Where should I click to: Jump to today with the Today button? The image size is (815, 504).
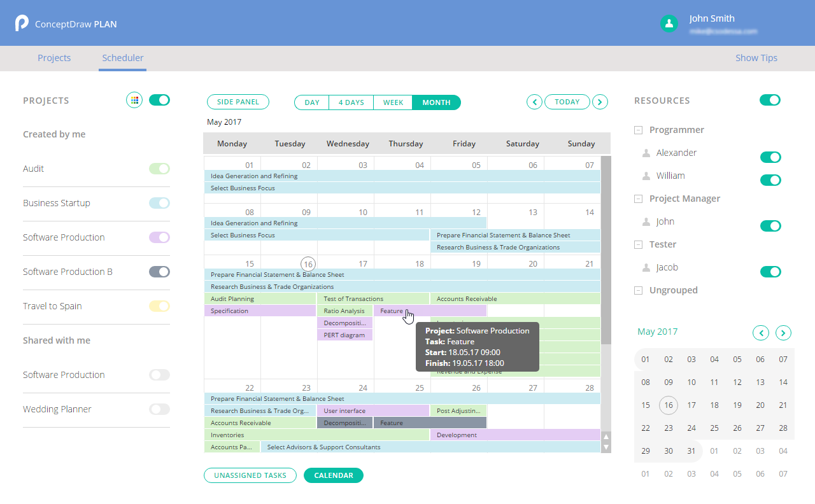tap(567, 102)
